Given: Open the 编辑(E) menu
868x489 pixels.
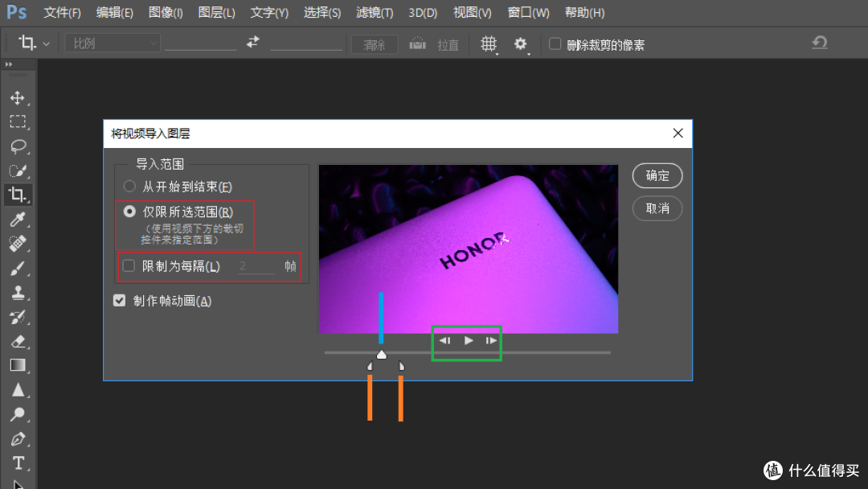Looking at the screenshot, I should pos(115,12).
